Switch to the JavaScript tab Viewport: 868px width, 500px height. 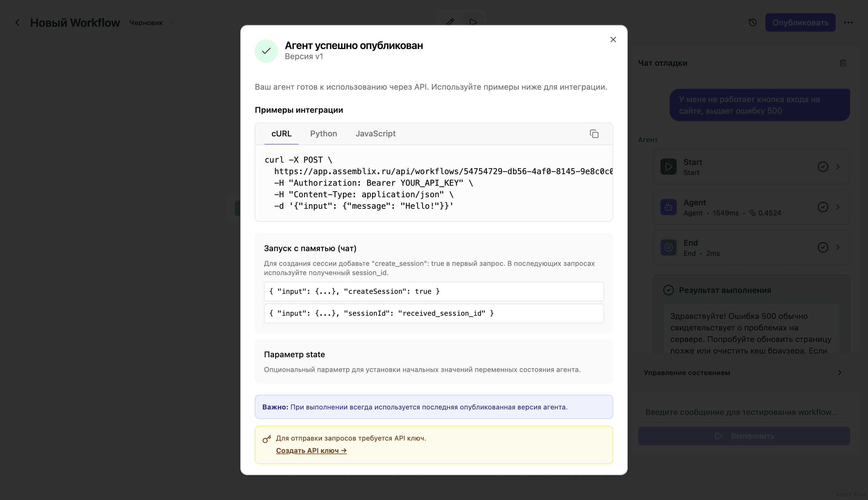(x=375, y=134)
